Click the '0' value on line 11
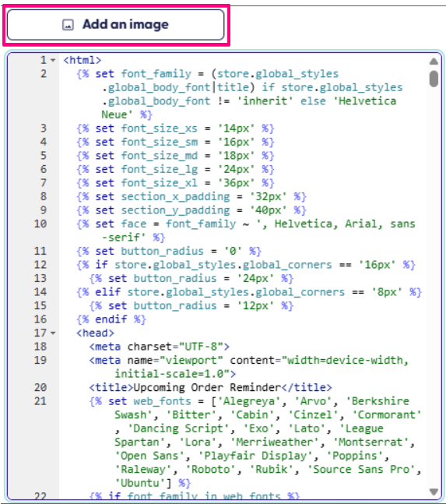This screenshot has width=446, height=504. point(233,251)
